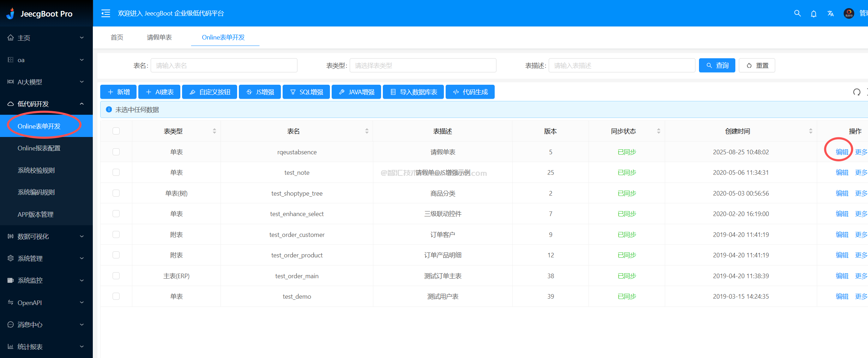Click the 低代码开发 cloud icon

coord(11,104)
